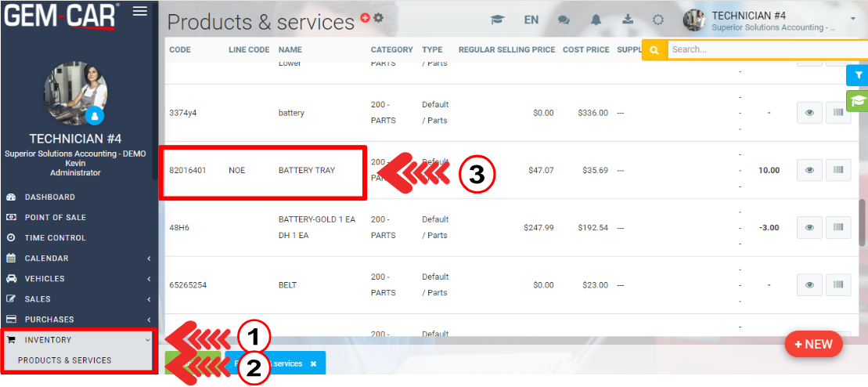This screenshot has height=387, width=868.
Task: Open the notifications bell
Action: pyautogui.click(x=595, y=20)
